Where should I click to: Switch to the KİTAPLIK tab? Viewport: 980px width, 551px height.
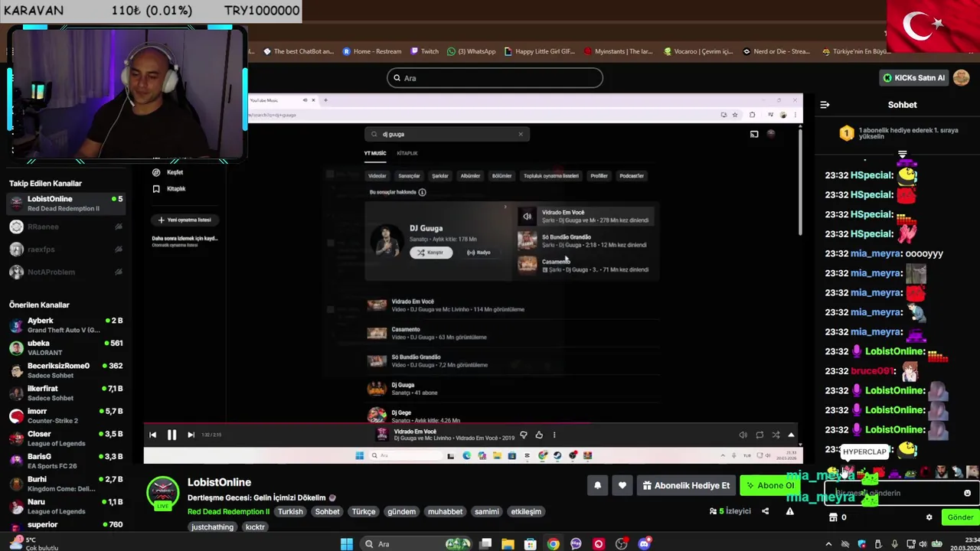407,153
